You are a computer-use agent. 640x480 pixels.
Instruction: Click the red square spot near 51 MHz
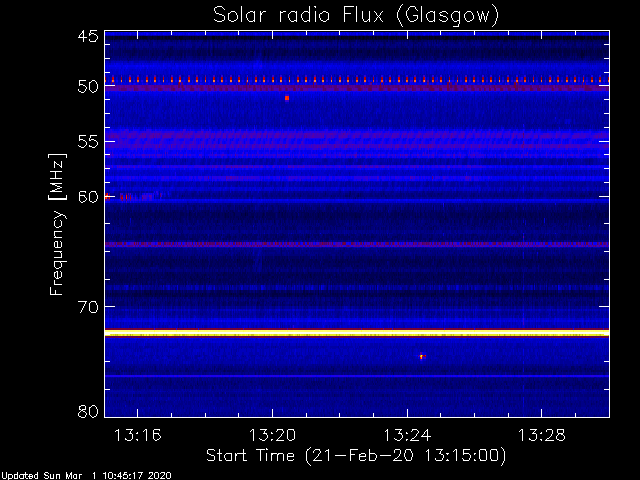coord(287,98)
